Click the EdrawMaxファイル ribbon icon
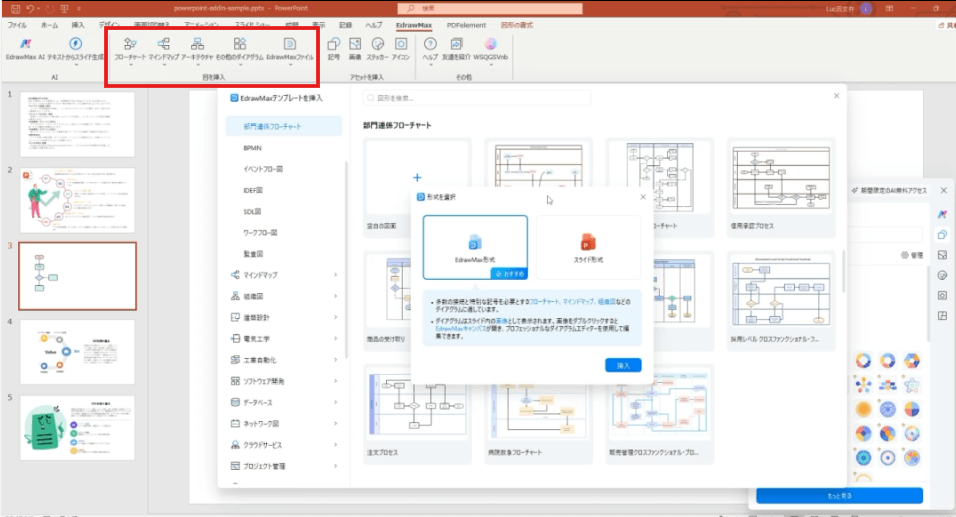956x517 pixels. click(x=290, y=44)
